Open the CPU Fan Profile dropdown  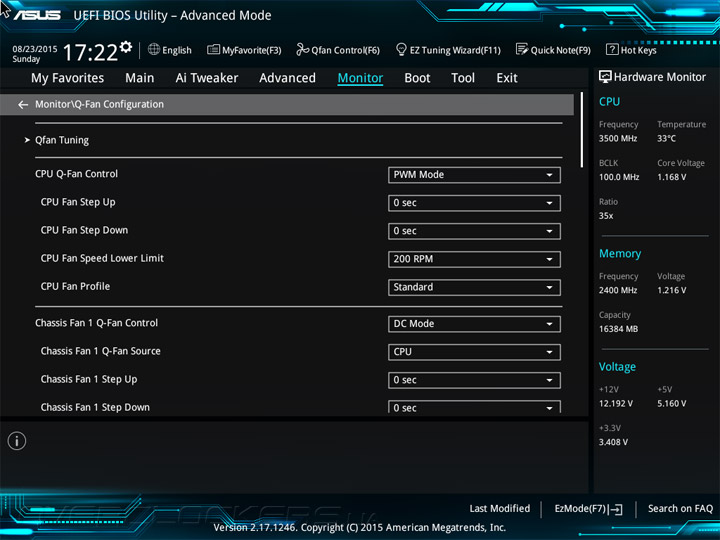[474, 287]
